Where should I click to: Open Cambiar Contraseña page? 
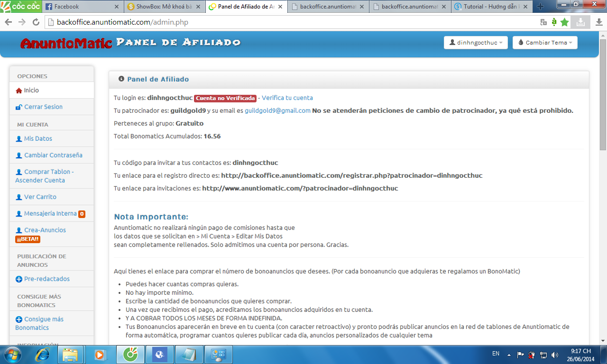click(x=52, y=155)
